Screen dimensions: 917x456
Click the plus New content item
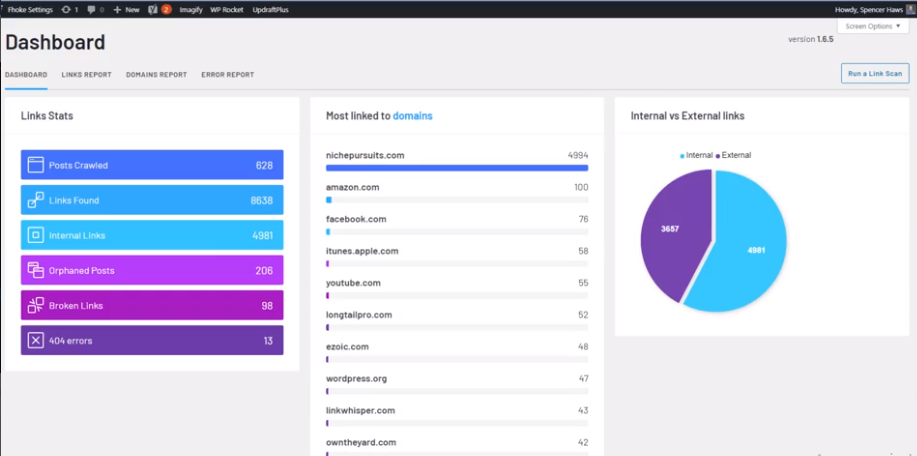click(x=126, y=10)
